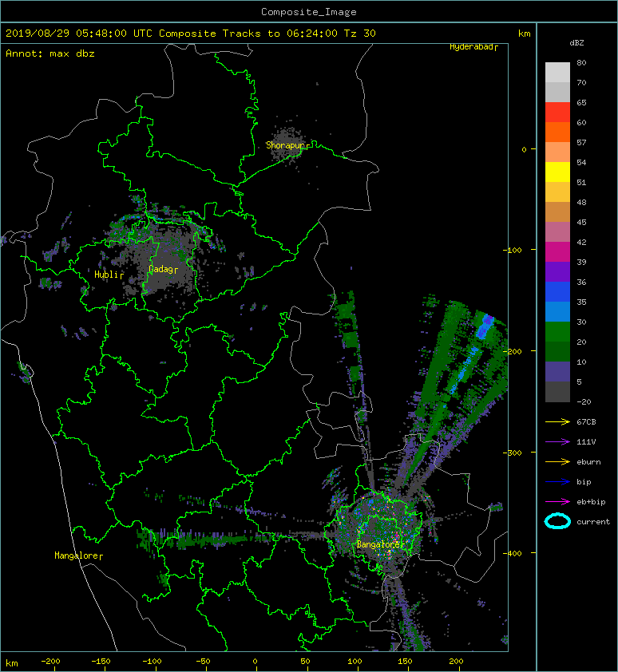Select the Mangalore city label
This screenshot has width=618, height=672.
(x=78, y=555)
